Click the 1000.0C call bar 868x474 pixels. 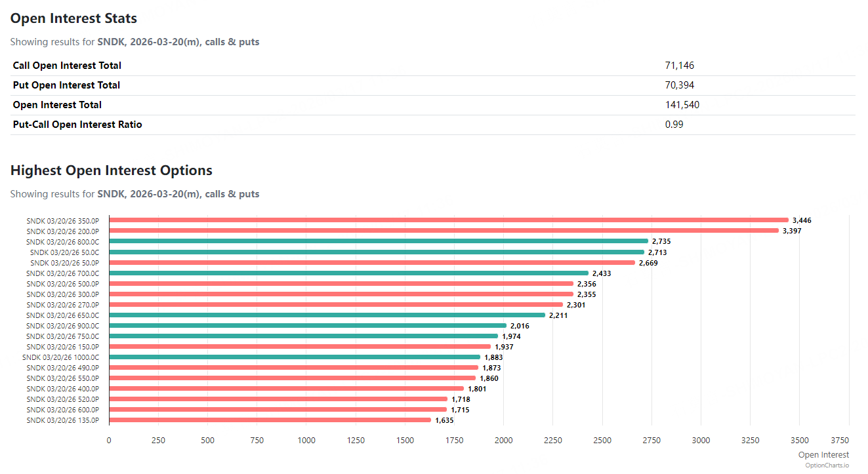[x=295, y=357]
